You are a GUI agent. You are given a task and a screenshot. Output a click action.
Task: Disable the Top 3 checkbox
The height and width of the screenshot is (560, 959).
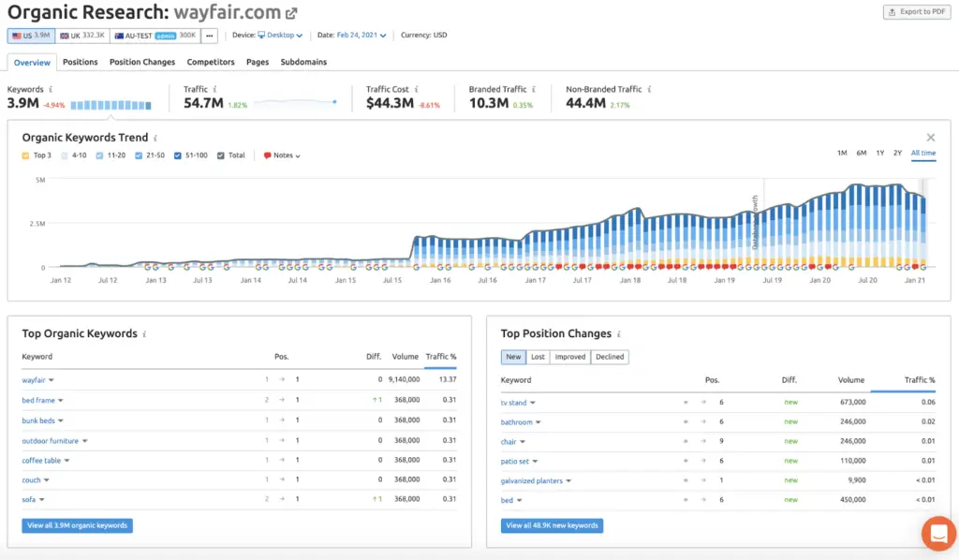click(x=25, y=155)
